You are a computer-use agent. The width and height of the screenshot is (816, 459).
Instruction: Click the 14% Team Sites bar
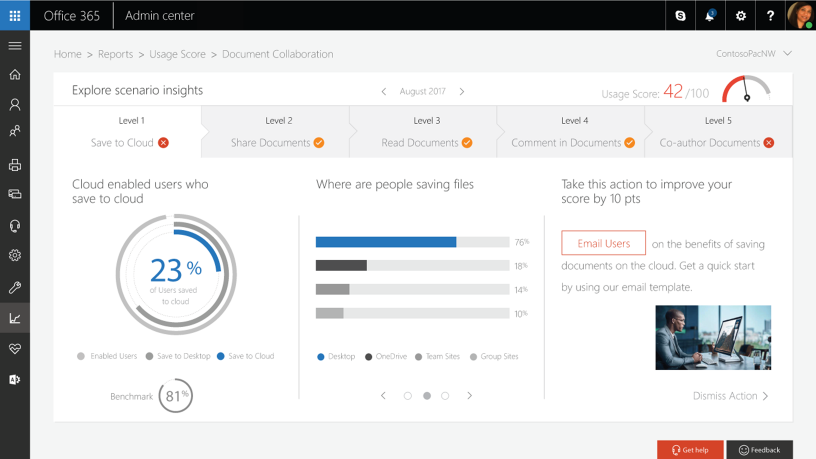(x=412, y=289)
